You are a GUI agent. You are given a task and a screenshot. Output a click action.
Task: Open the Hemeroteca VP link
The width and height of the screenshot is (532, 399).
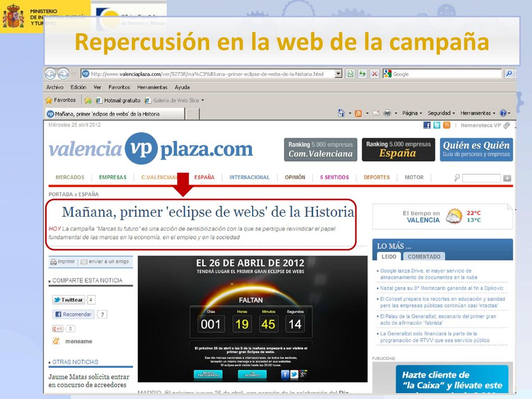[x=481, y=125]
